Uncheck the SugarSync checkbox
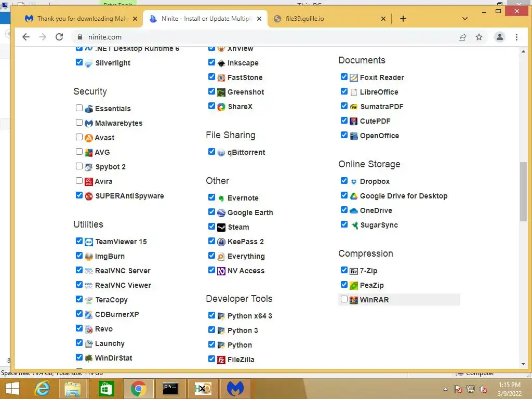 click(x=344, y=224)
